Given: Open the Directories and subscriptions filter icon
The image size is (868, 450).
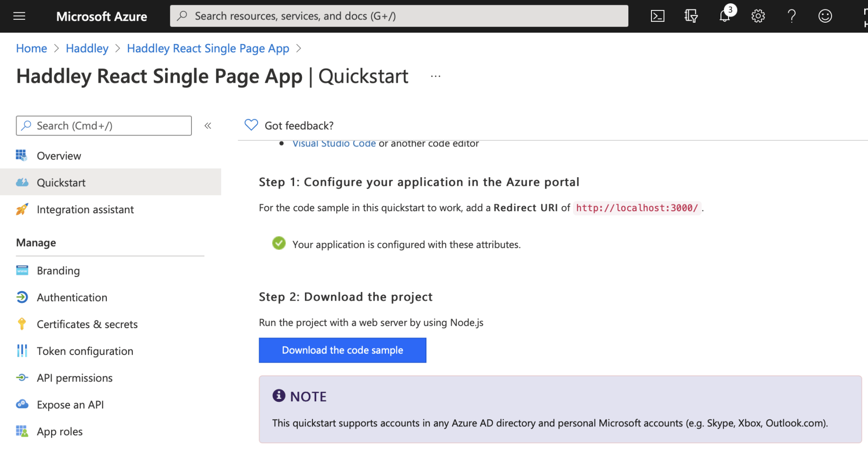Looking at the screenshot, I should pos(691,16).
